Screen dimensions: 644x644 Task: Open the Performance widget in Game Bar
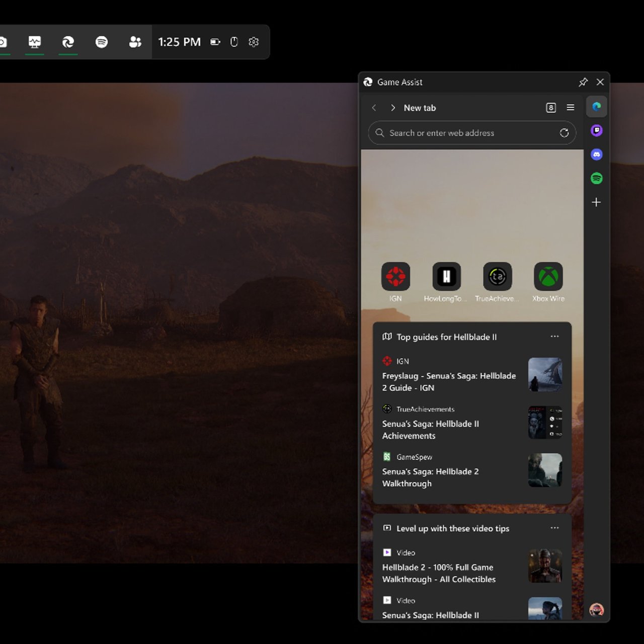[35, 42]
